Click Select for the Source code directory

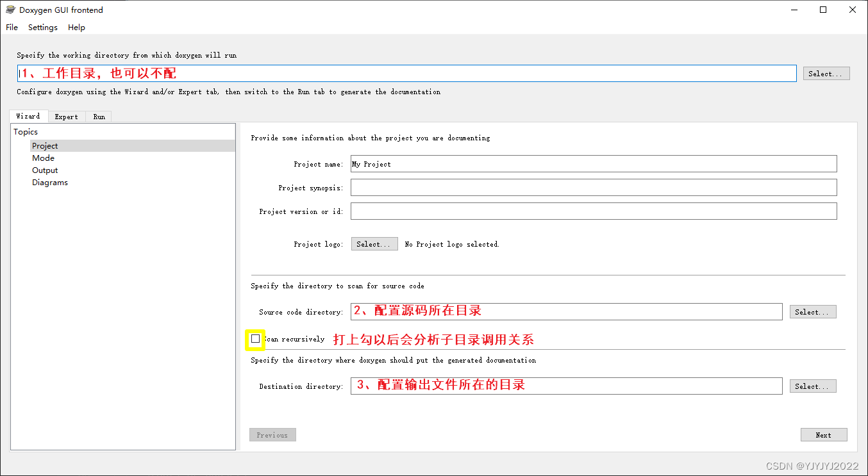[x=812, y=311]
